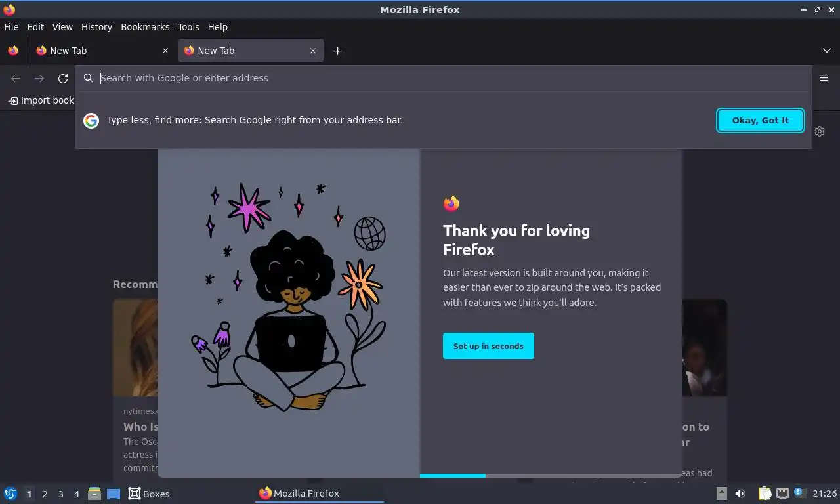840x504 pixels.
Task: Switch to workspace 1
Action: point(29,494)
